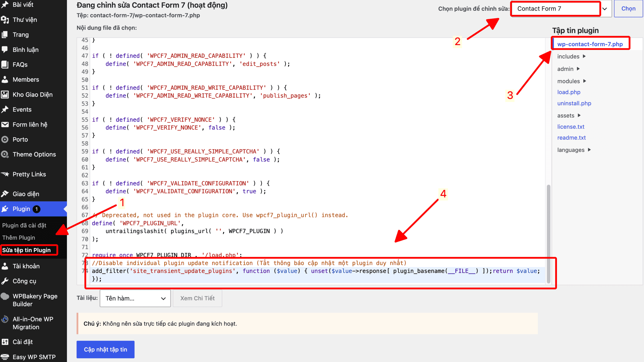Open the Pretty Links menu item
Image resolution: width=644 pixels, height=362 pixels.
pos(29,174)
